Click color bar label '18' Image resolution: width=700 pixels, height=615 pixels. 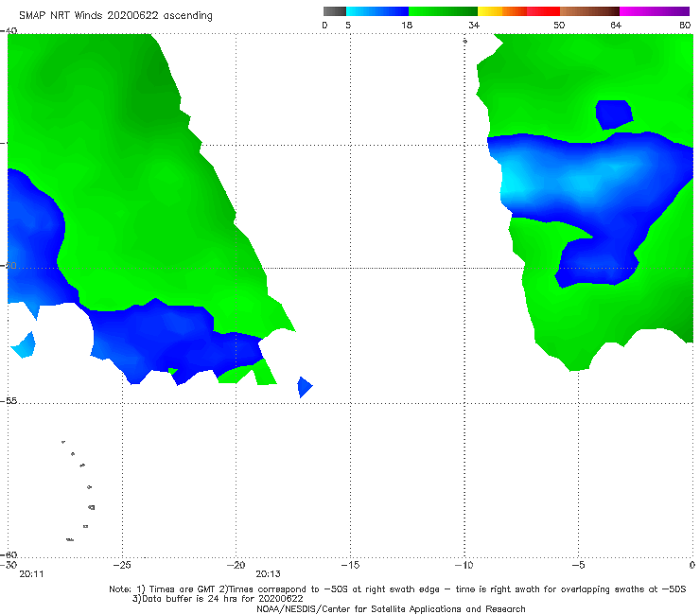pyautogui.click(x=407, y=25)
